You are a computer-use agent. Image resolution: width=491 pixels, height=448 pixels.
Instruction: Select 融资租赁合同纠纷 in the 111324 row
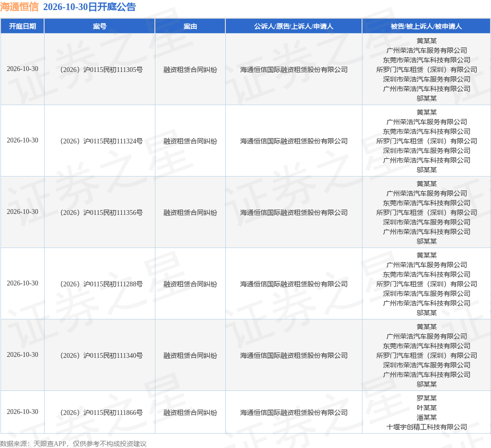(x=190, y=141)
